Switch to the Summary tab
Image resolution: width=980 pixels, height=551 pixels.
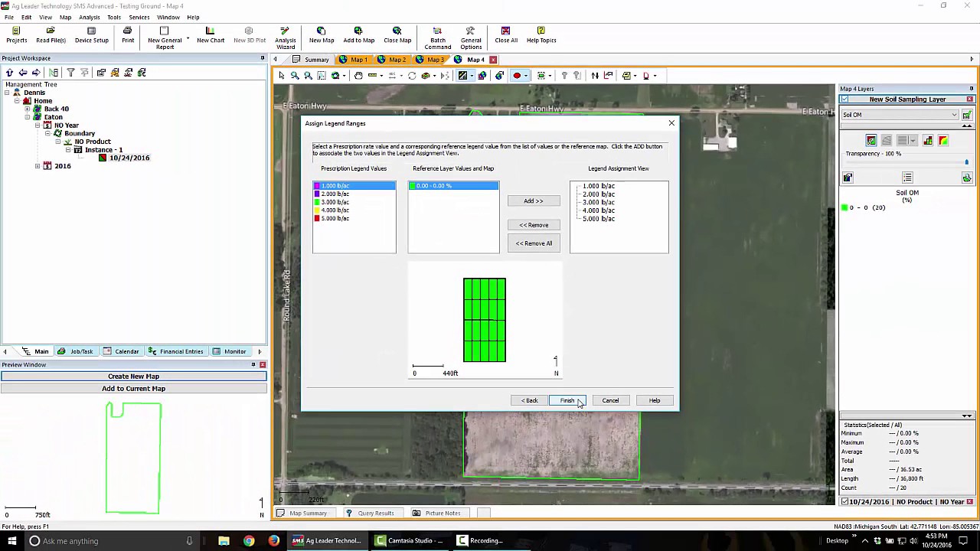(311, 60)
